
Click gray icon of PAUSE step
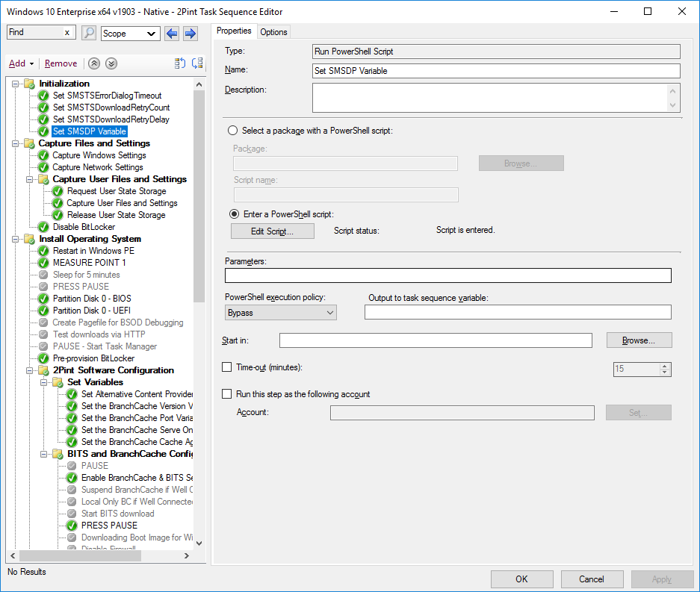coord(72,466)
